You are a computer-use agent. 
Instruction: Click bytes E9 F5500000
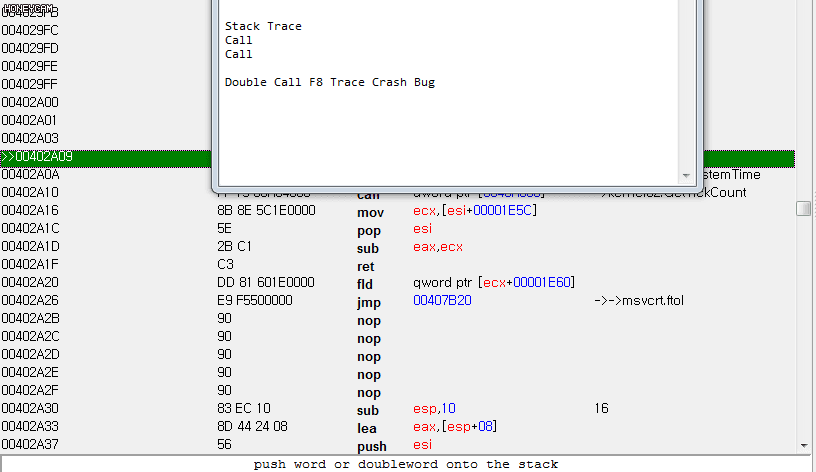coord(254,300)
